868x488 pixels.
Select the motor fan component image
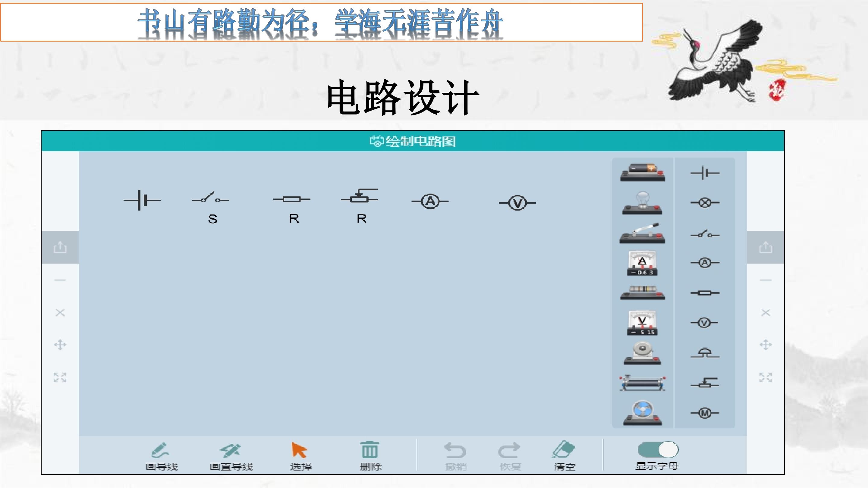(x=642, y=413)
